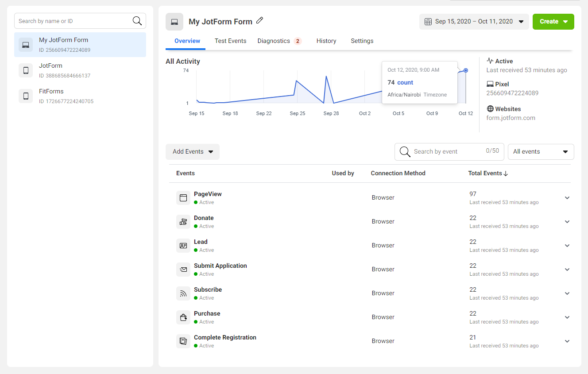Click the Purchase event icon
Screen dimensions: 588x374
(183, 317)
